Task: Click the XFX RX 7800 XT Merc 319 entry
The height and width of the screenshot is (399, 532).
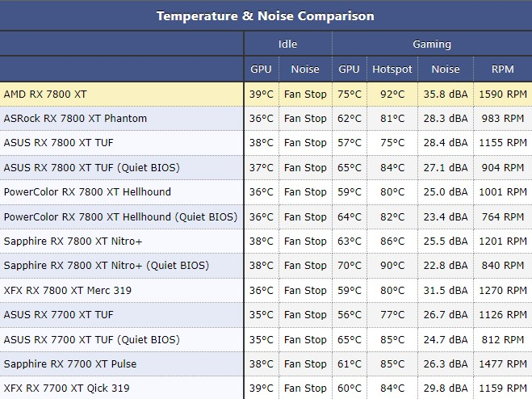Action: [68, 290]
